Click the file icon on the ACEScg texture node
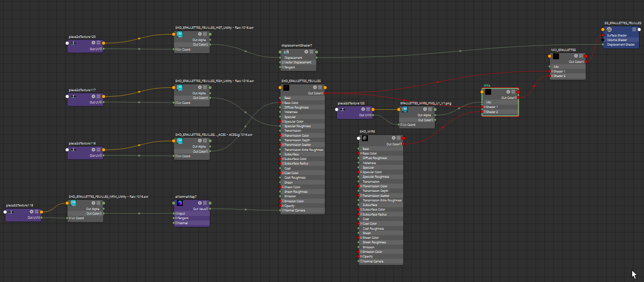 [180, 141]
